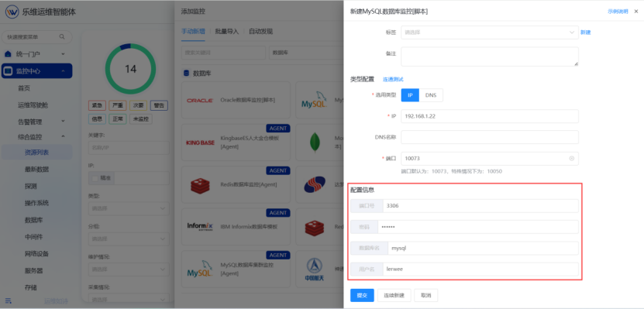This screenshot has height=309, width=644.
Task: Click the Oracle logo in the database list
Action: [200, 100]
